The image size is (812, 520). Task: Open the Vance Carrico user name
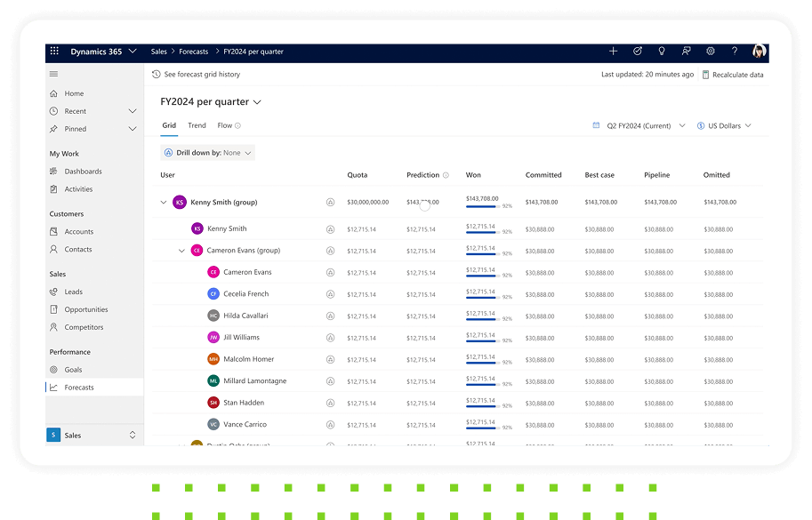coord(245,424)
